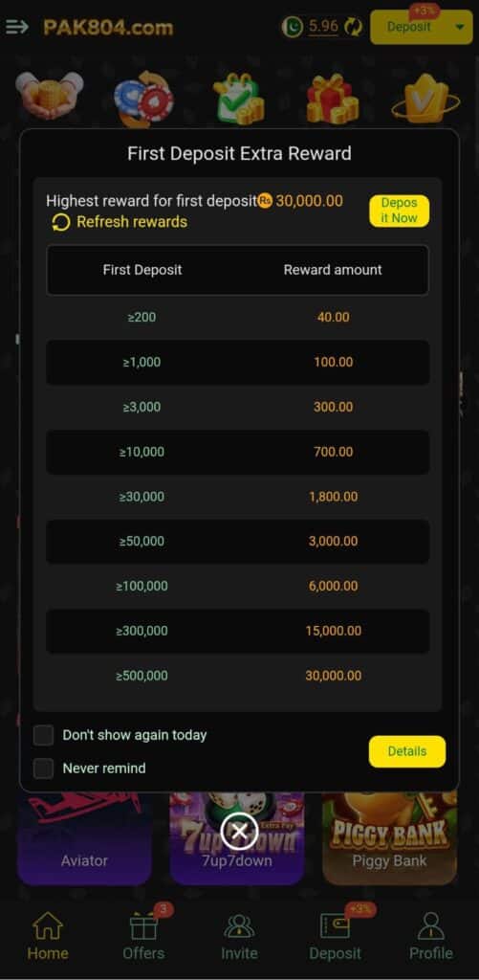Select the ≥500,000 deposit reward row
Viewport: 479px width, 980px height.
point(238,676)
